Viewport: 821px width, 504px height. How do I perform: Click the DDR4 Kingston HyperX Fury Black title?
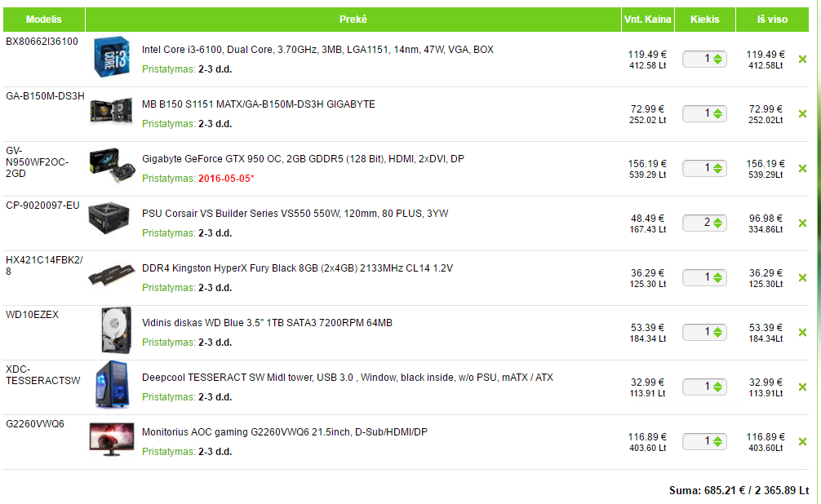tap(297, 268)
